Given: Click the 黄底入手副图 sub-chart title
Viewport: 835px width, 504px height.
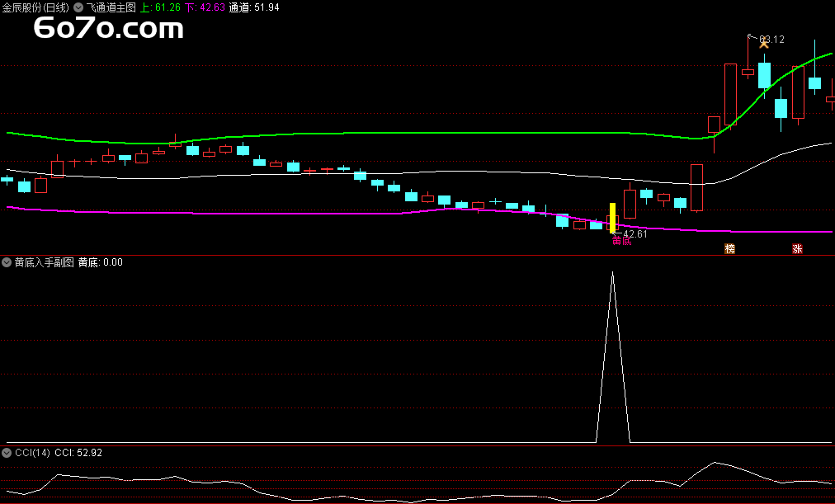Looking at the screenshot, I should pos(45,261).
